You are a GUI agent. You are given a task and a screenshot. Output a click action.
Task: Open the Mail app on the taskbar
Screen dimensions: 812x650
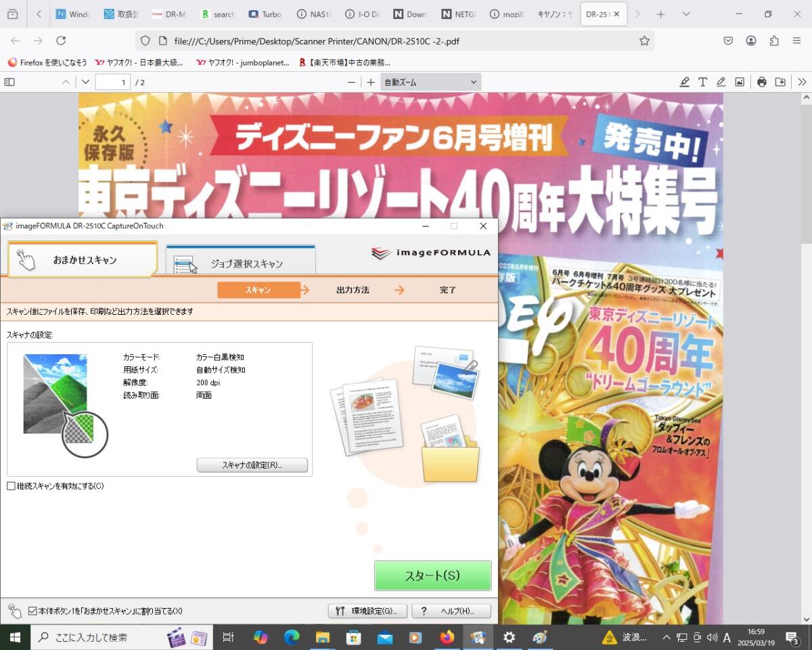[x=384, y=637]
